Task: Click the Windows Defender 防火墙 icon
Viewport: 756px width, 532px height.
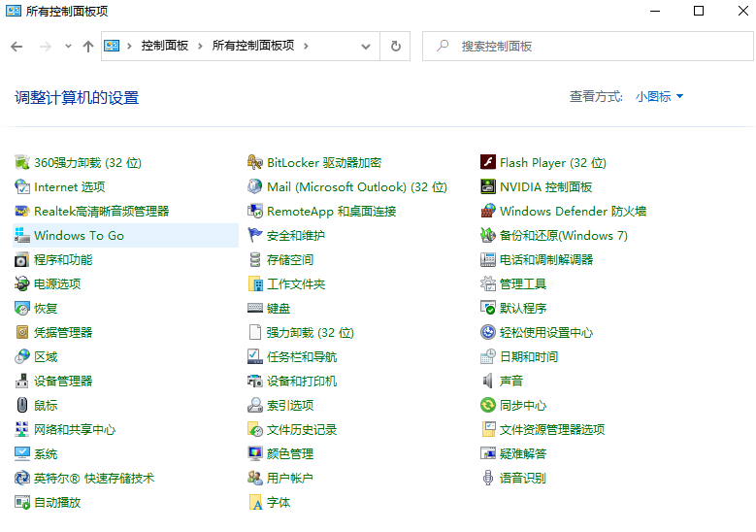Action: click(x=488, y=212)
